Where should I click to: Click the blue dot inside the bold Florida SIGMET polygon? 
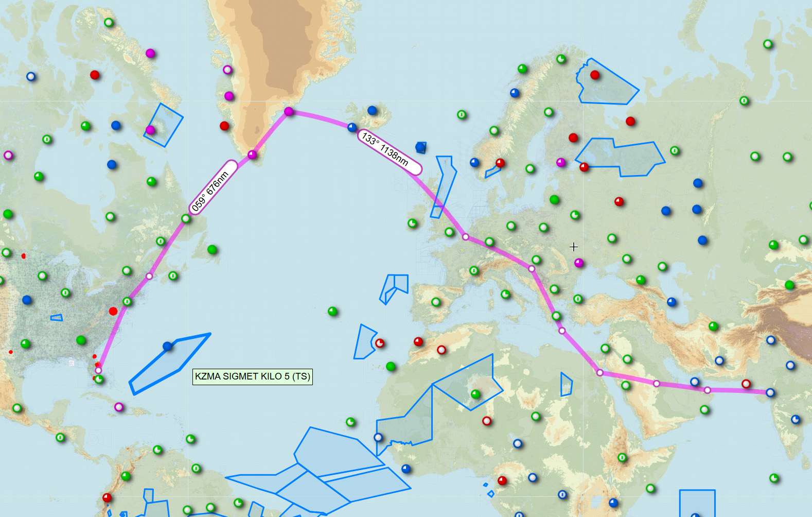(x=167, y=346)
